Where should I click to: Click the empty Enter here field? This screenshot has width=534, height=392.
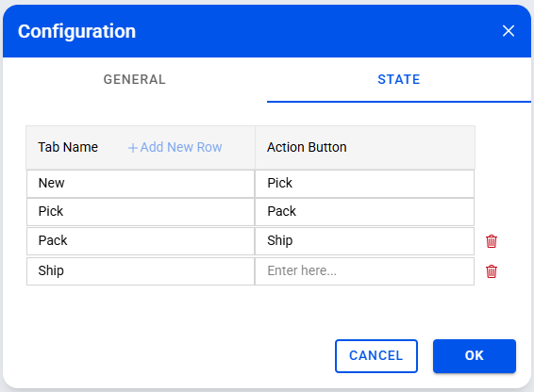pos(364,271)
